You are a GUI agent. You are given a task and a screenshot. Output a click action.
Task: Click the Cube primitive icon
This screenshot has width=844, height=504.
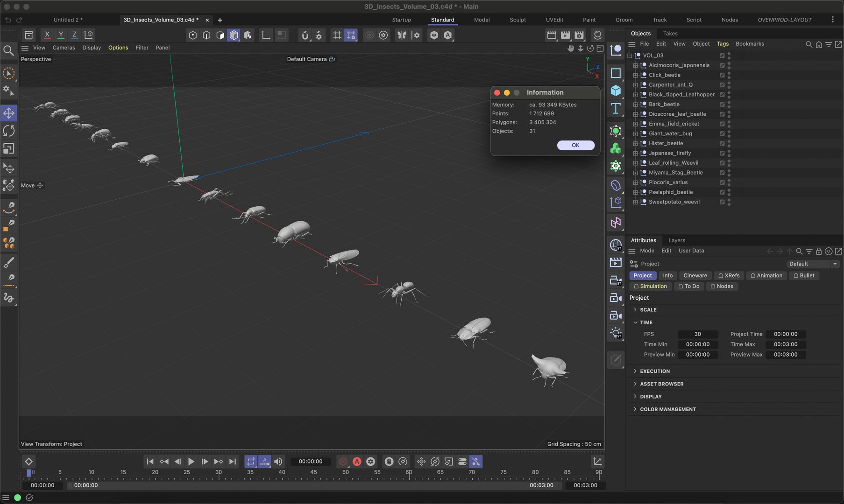tap(616, 91)
